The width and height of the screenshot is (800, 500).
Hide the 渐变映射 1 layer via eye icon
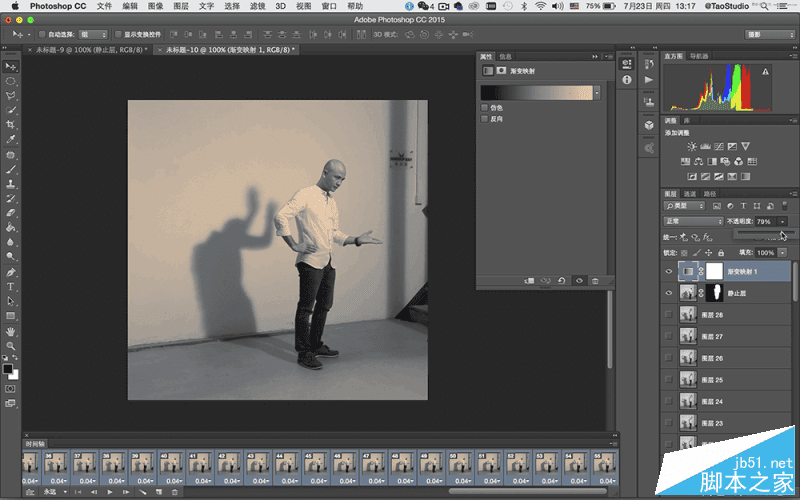pos(669,271)
